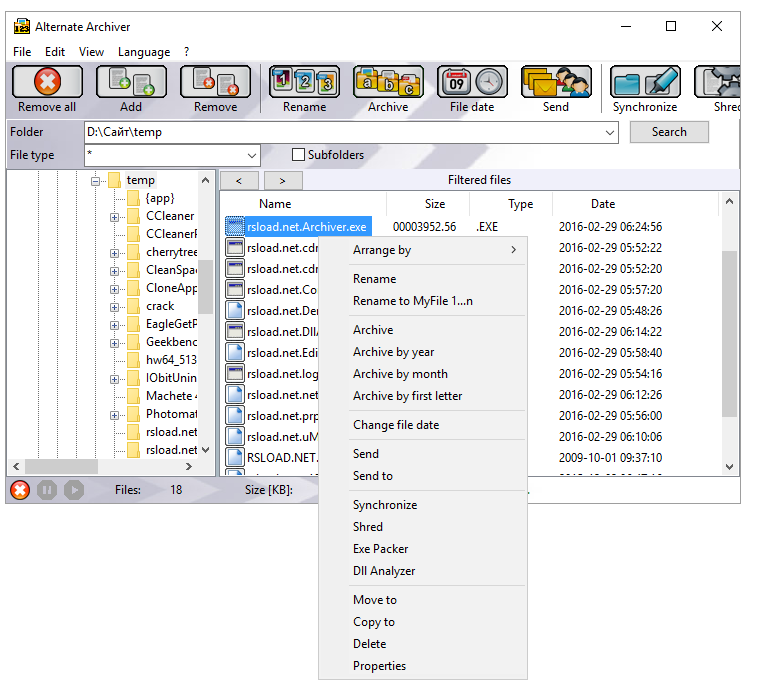759x699 pixels.
Task: Click the folder tree vertical scrollbar thumb
Action: [205, 287]
